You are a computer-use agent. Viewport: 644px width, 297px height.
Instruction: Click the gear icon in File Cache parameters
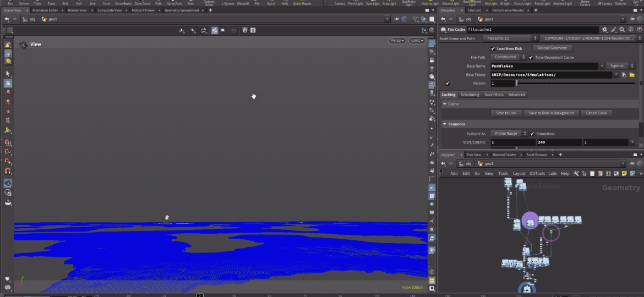point(605,30)
